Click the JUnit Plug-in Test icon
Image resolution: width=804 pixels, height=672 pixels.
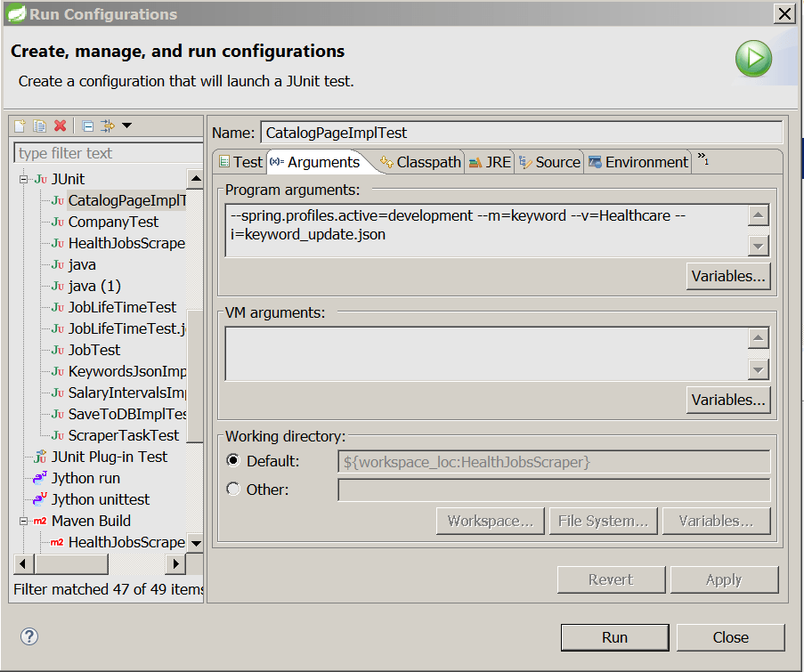pyautogui.click(x=40, y=457)
